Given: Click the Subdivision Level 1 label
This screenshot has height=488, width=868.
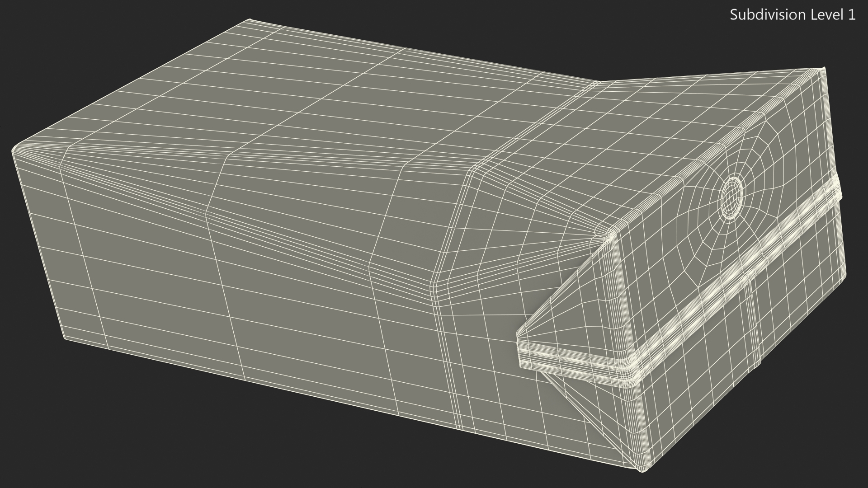Looking at the screenshot, I should [x=793, y=15].
